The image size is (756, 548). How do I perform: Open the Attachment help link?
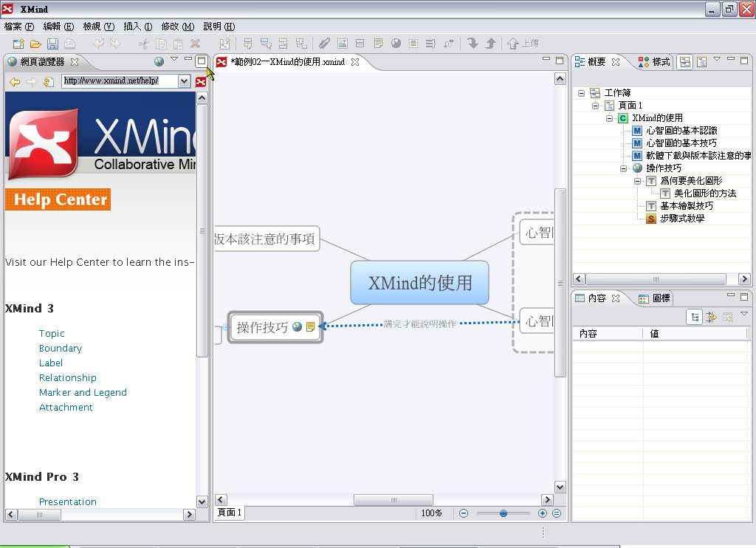66,407
